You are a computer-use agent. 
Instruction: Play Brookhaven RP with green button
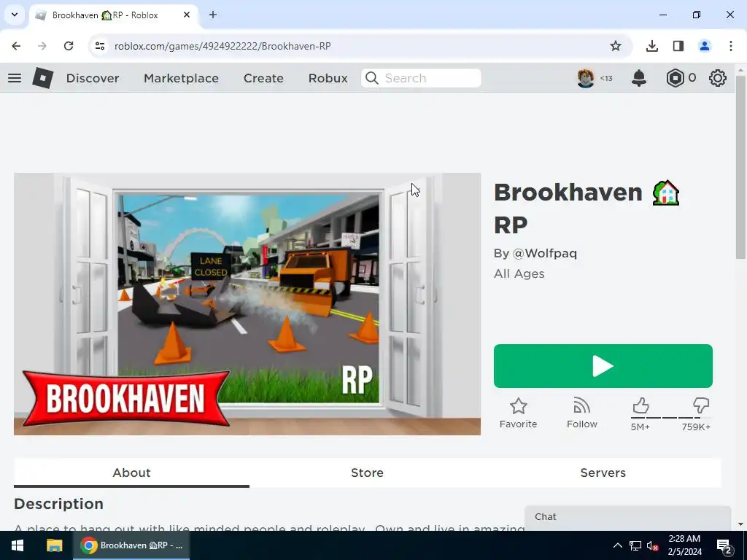(603, 366)
